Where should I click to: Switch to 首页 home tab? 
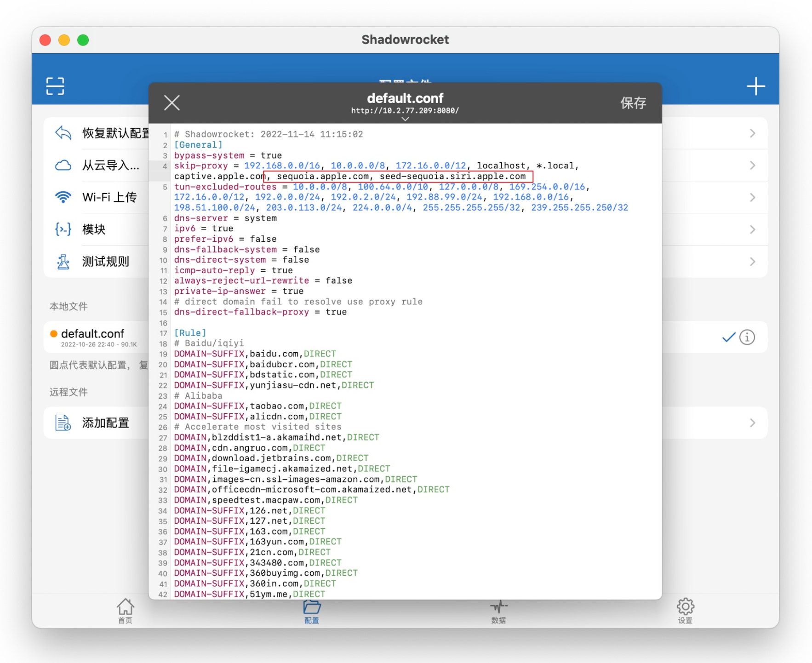click(125, 611)
